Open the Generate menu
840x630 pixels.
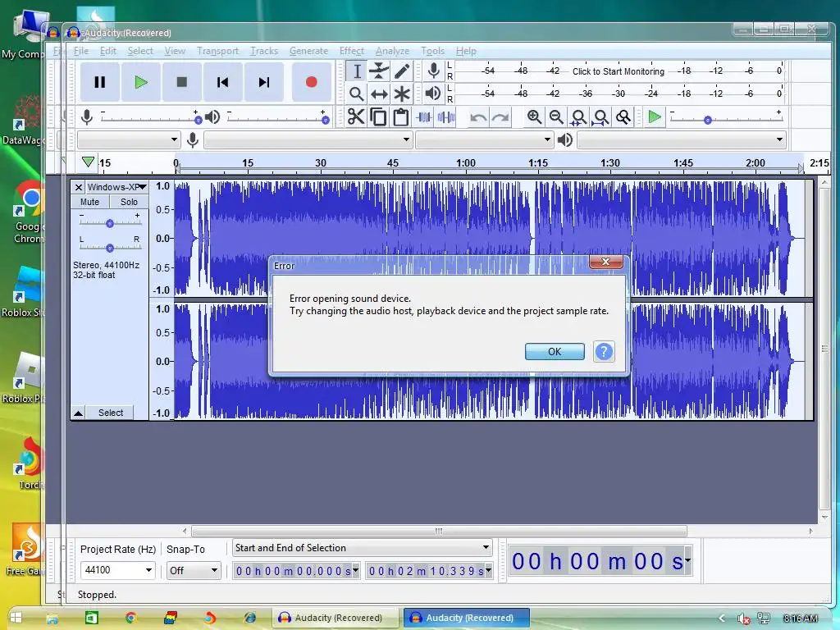point(308,51)
